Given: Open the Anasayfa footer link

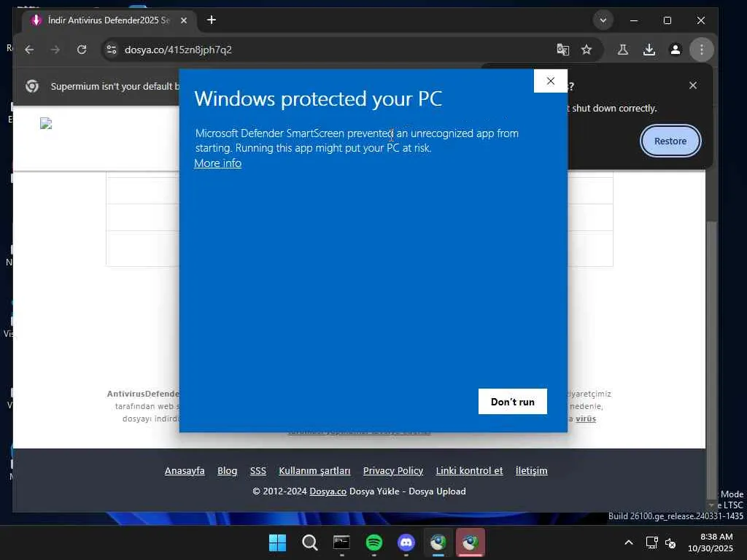Looking at the screenshot, I should (185, 470).
